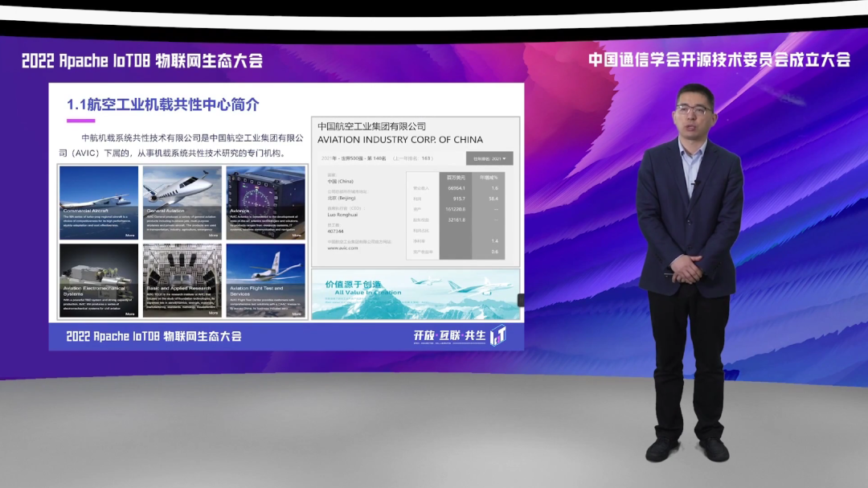Screen dimensions: 868x488
Task: Select the paragraph starting 中航机载系统共性技术有限公司
Action: point(182,146)
